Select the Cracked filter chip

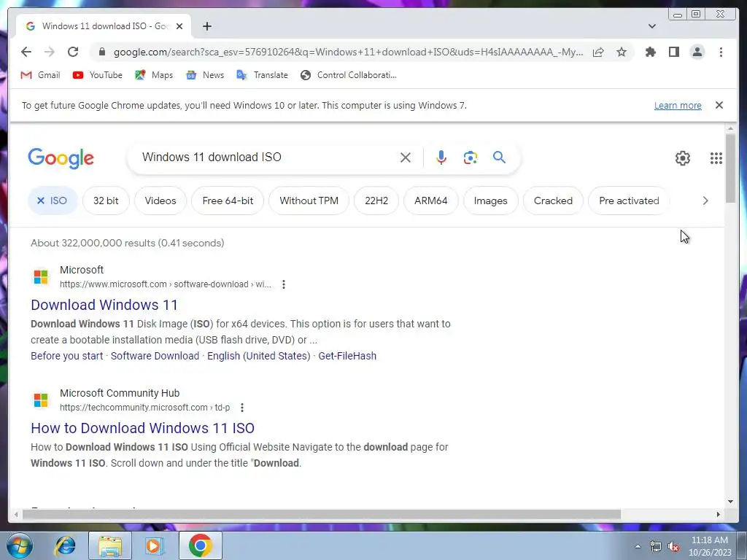pyautogui.click(x=553, y=201)
